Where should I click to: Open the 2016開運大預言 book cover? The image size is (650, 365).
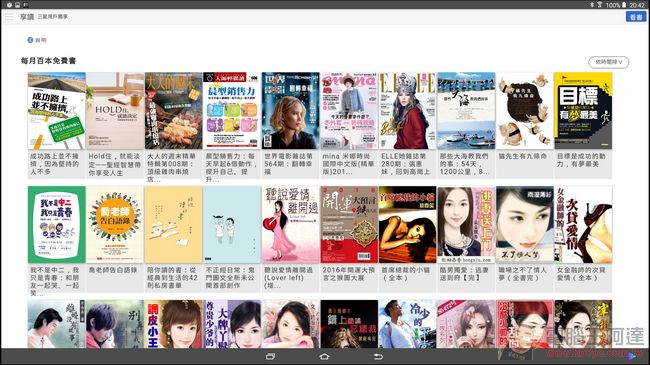[x=349, y=224]
